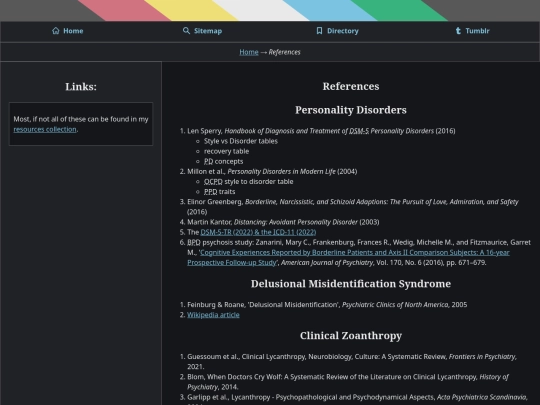Click the Home house icon in navbar
The width and height of the screenshot is (540, 405).
(56, 31)
